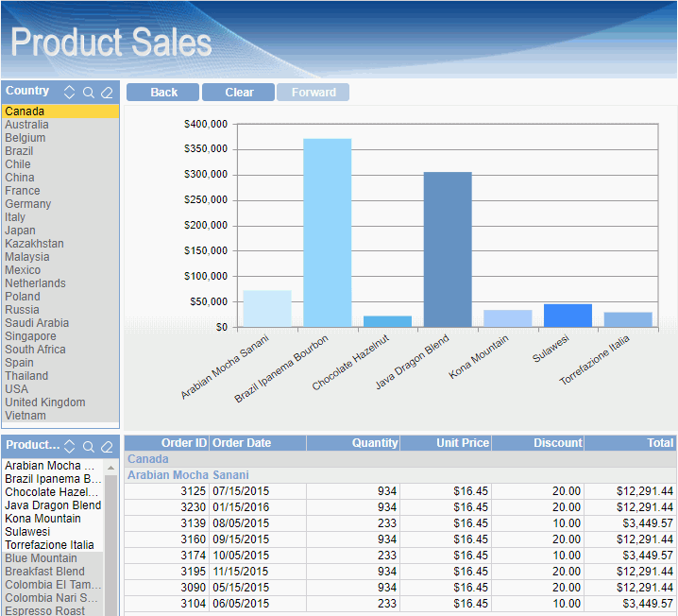Click the sort icon in Product filter header
This screenshot has width=678, height=616.
pyautogui.click(x=69, y=446)
